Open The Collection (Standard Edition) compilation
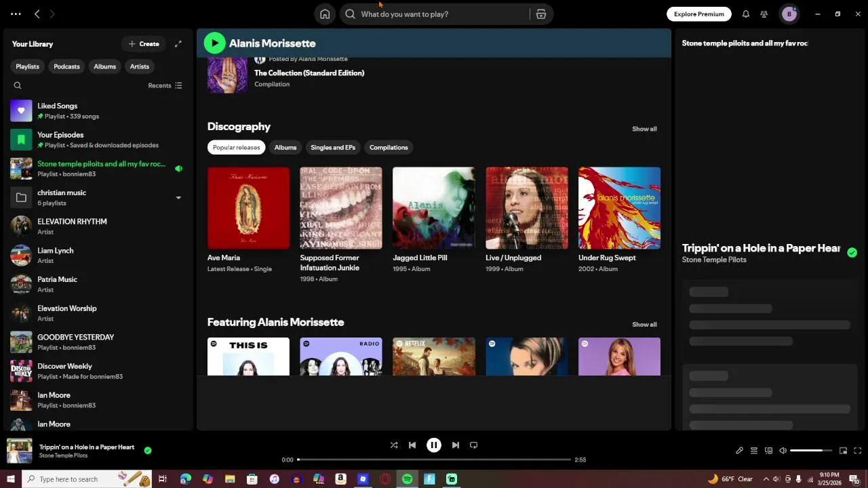 (x=309, y=73)
